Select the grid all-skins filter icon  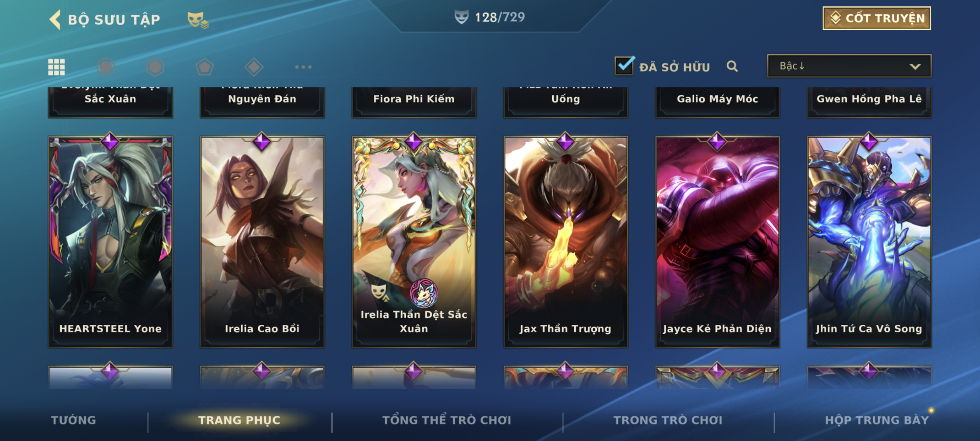56,67
